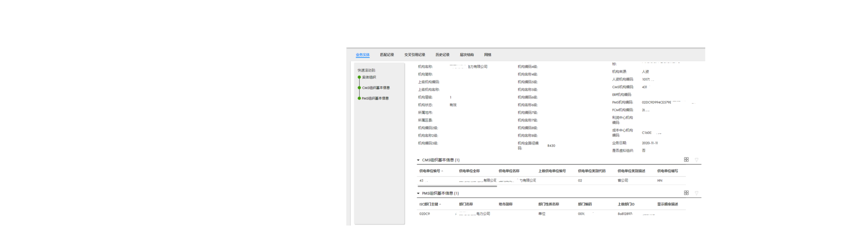Click filter icon in CMS组织基本信息 section
The width and height of the screenshot is (868, 235).
point(696,160)
